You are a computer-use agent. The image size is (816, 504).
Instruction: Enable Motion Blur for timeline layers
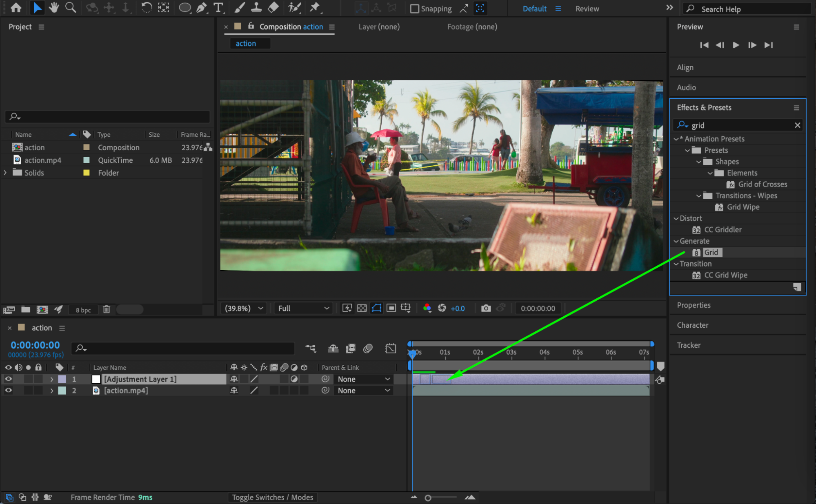[x=368, y=348]
